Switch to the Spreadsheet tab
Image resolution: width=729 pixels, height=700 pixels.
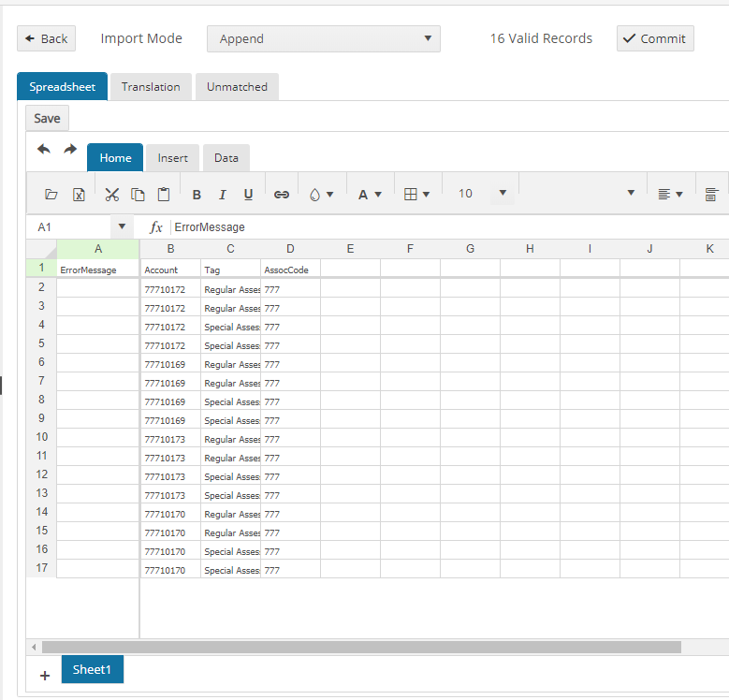[x=63, y=86]
